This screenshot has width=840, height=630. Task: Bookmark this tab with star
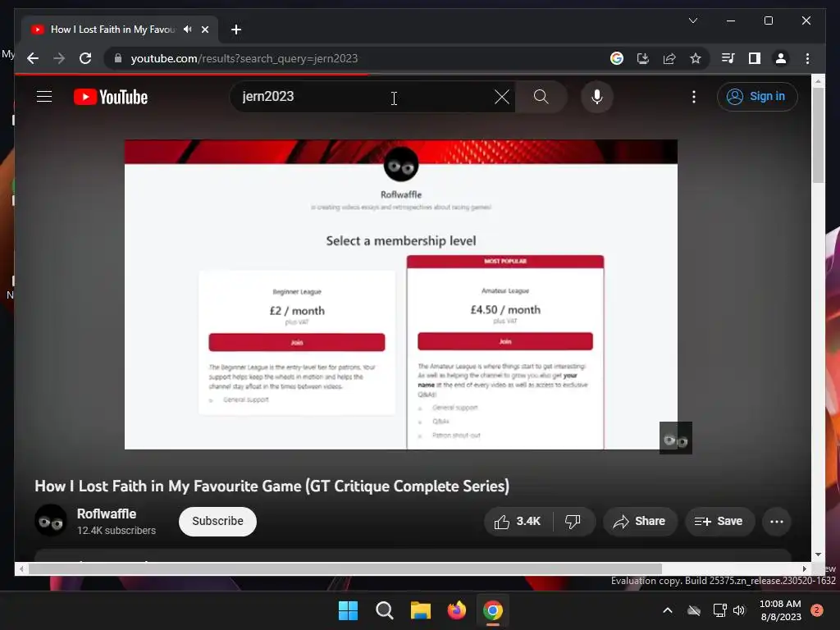click(x=696, y=58)
